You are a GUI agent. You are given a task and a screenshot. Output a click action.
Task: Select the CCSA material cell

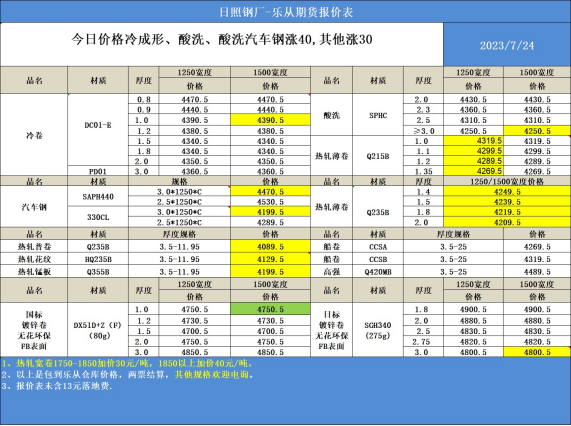(378, 246)
